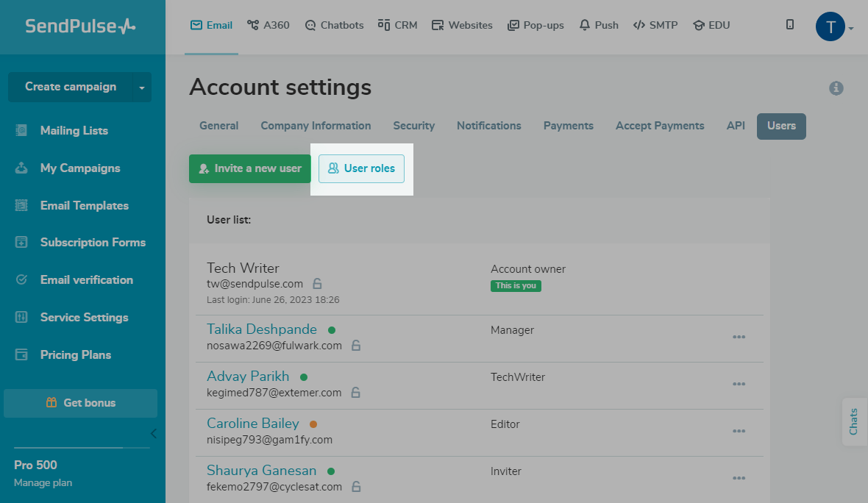Viewport: 868px width, 503px height.
Task: Click the info icon beside Account settings
Action: 836,88
